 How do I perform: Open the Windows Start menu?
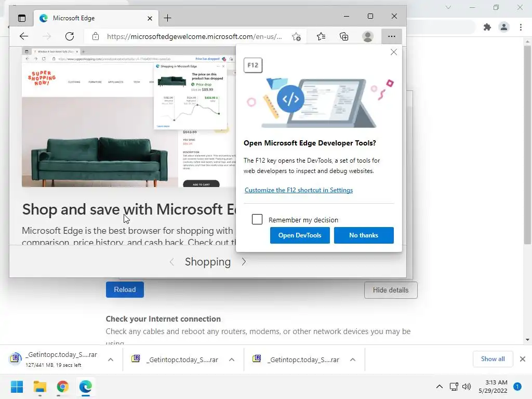pyautogui.click(x=17, y=387)
